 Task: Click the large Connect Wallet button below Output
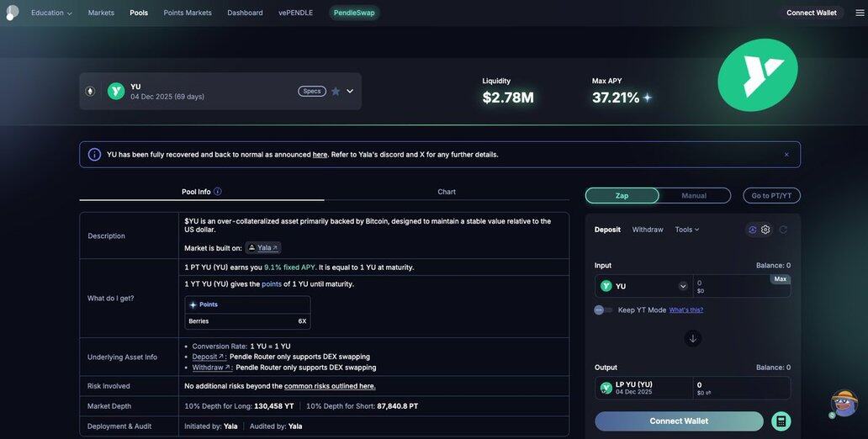(x=679, y=421)
